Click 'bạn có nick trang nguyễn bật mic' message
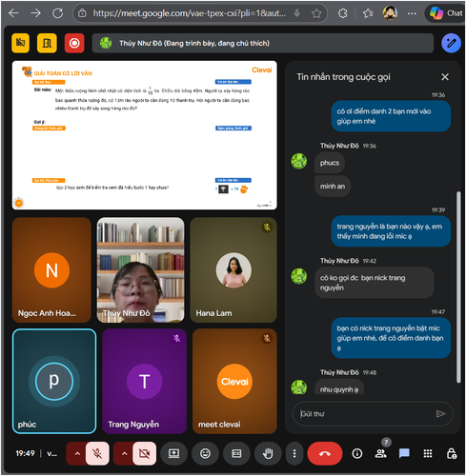 pyautogui.click(x=391, y=338)
